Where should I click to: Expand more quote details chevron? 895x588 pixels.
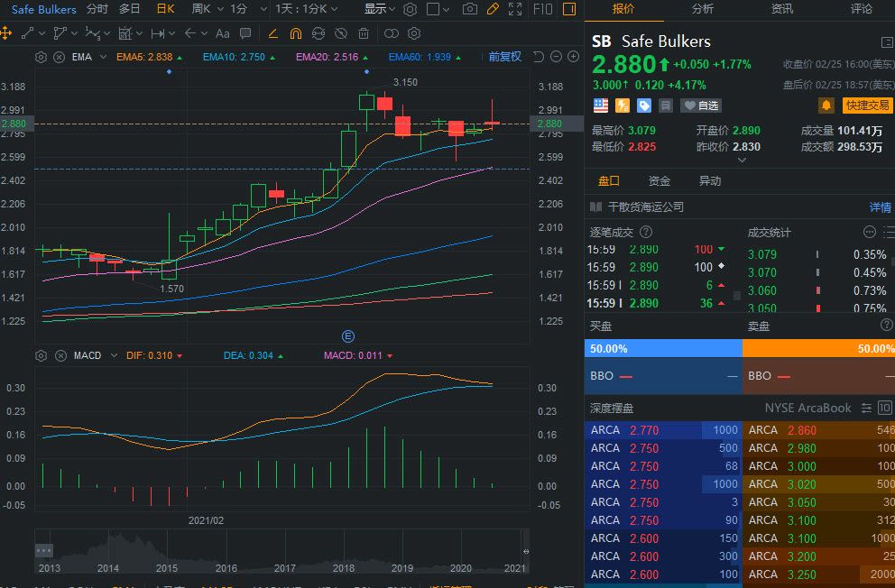pos(742,161)
